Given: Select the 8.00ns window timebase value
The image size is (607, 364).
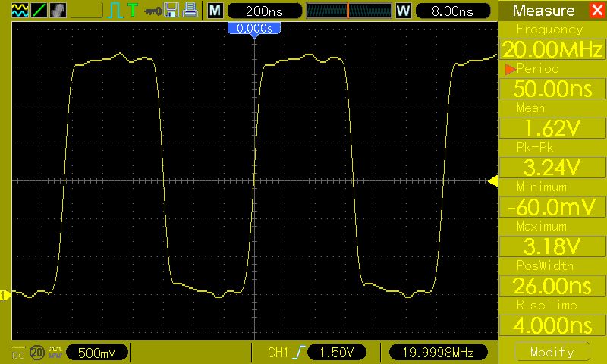Looking at the screenshot, I should (x=453, y=11).
